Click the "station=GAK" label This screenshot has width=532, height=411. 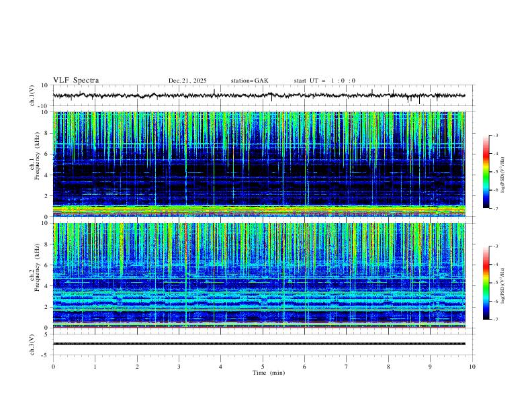pos(249,81)
